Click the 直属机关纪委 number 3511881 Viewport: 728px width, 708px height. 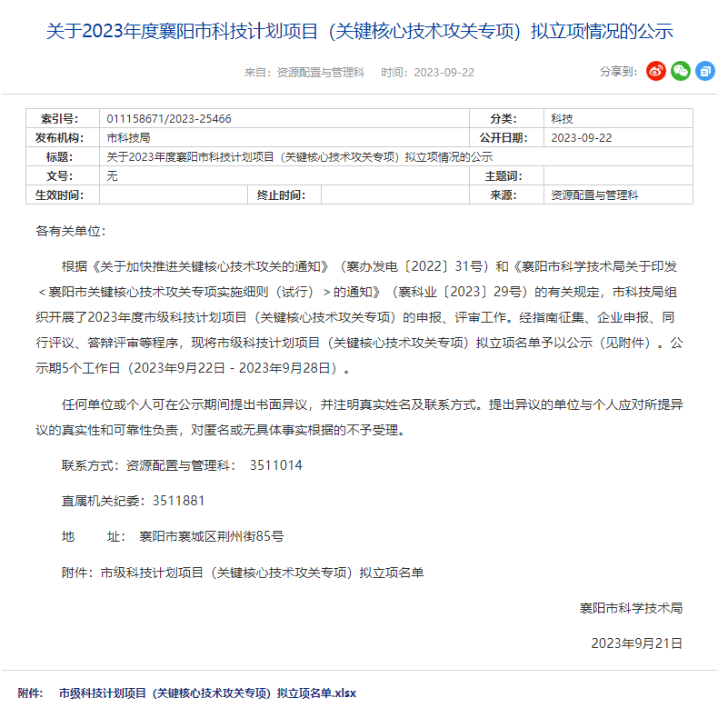tap(179, 501)
